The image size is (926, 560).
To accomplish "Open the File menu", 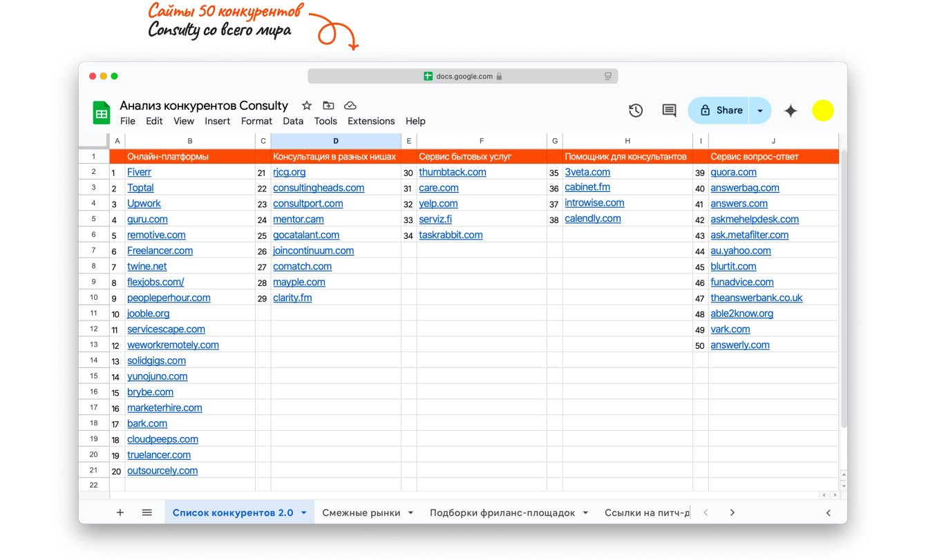I will click(x=128, y=121).
